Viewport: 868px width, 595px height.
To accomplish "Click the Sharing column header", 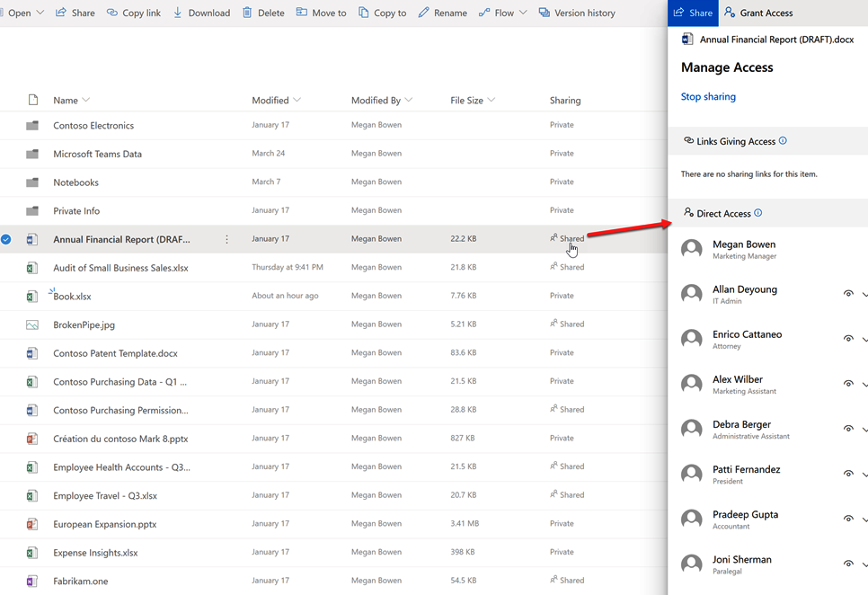I will (565, 100).
